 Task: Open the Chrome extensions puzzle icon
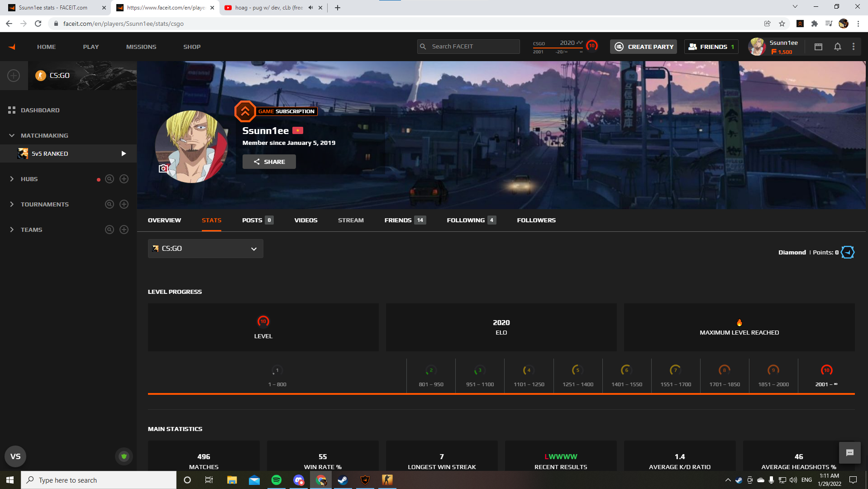point(815,24)
